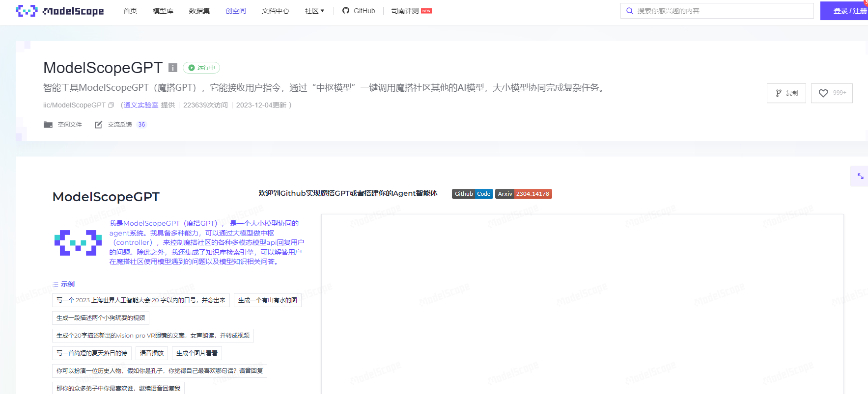Choose example 生成个图片看看
The width and height of the screenshot is (868, 394).
[197, 353]
